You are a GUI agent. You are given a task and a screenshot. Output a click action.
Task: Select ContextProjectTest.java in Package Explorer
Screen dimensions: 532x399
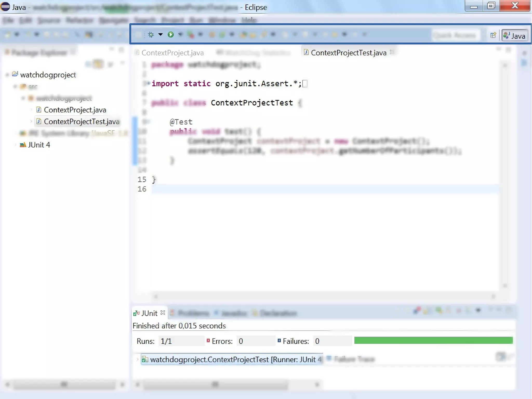click(x=81, y=121)
